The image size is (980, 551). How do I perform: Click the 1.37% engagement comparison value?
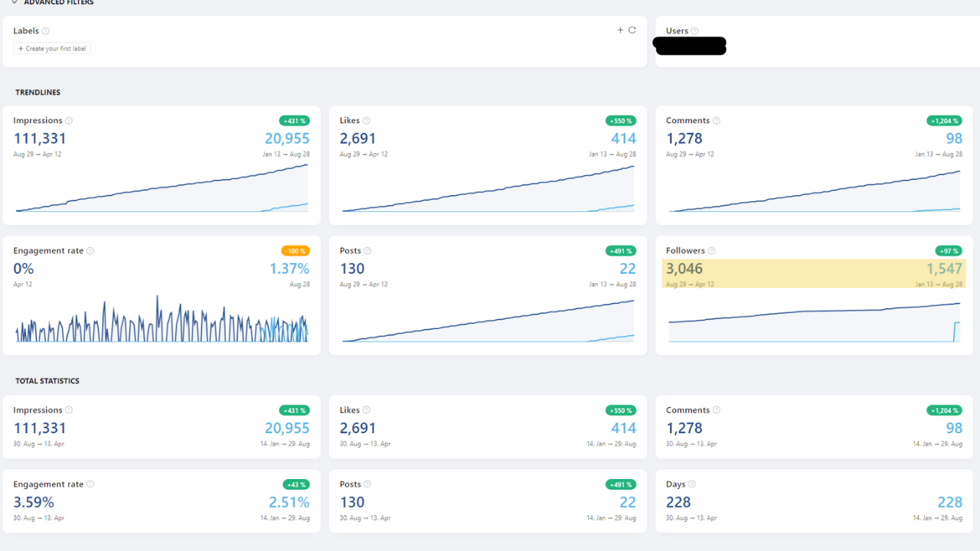(x=289, y=269)
